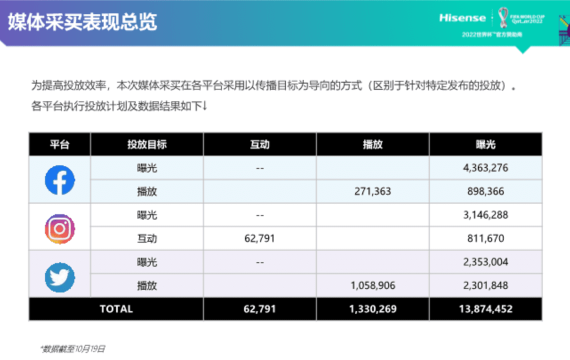Click the value 2,353,004
Image resolution: width=570 pixels, height=360 pixels.
tap(486, 262)
